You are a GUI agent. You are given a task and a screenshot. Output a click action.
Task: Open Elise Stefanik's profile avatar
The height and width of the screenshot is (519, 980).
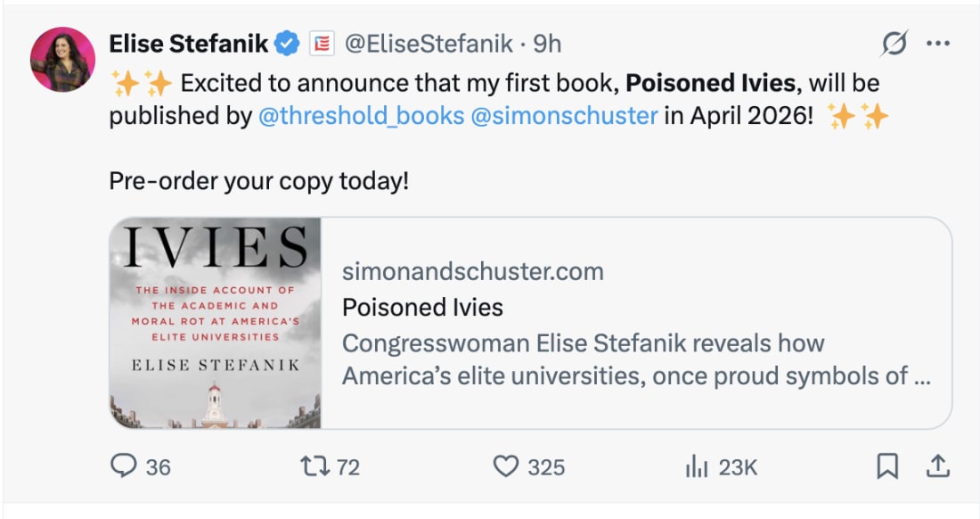(x=62, y=59)
